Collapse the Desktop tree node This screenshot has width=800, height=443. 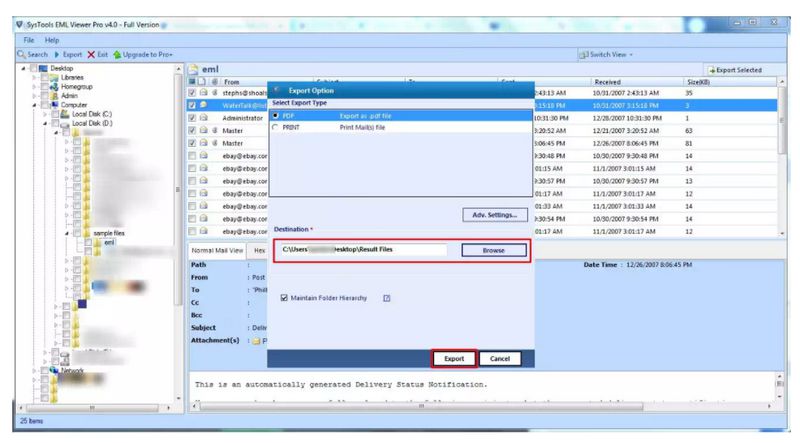tap(23, 69)
